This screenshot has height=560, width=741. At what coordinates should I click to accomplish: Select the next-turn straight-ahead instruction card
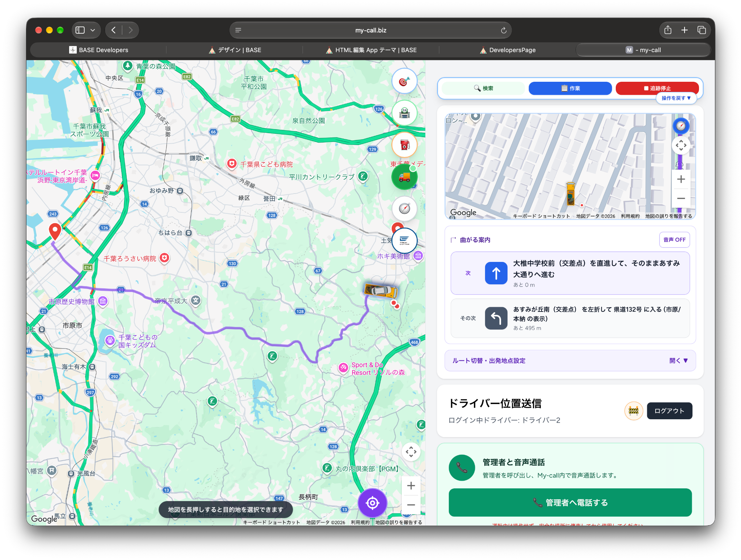[570, 273]
